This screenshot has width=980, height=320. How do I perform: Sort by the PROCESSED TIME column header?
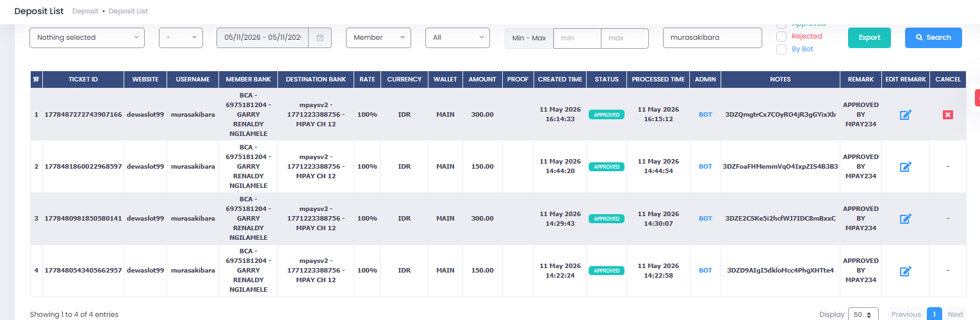point(658,80)
